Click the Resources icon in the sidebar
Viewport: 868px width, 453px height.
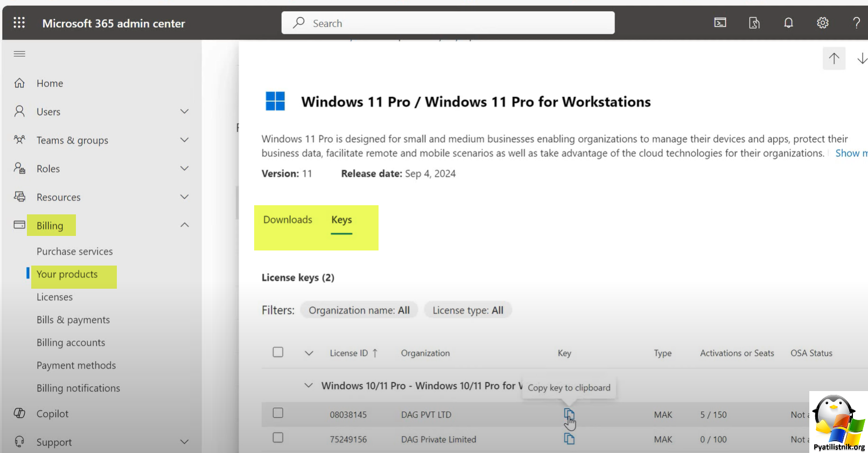(19, 197)
